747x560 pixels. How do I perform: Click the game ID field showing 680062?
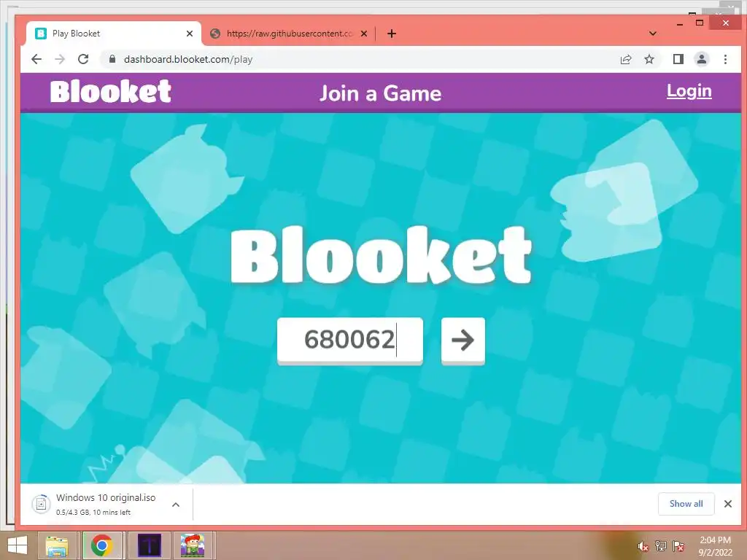coord(350,341)
